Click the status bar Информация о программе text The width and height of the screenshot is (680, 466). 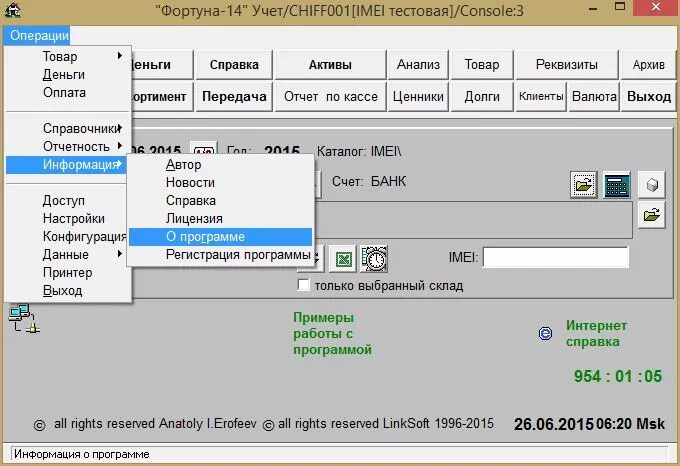coord(82,454)
